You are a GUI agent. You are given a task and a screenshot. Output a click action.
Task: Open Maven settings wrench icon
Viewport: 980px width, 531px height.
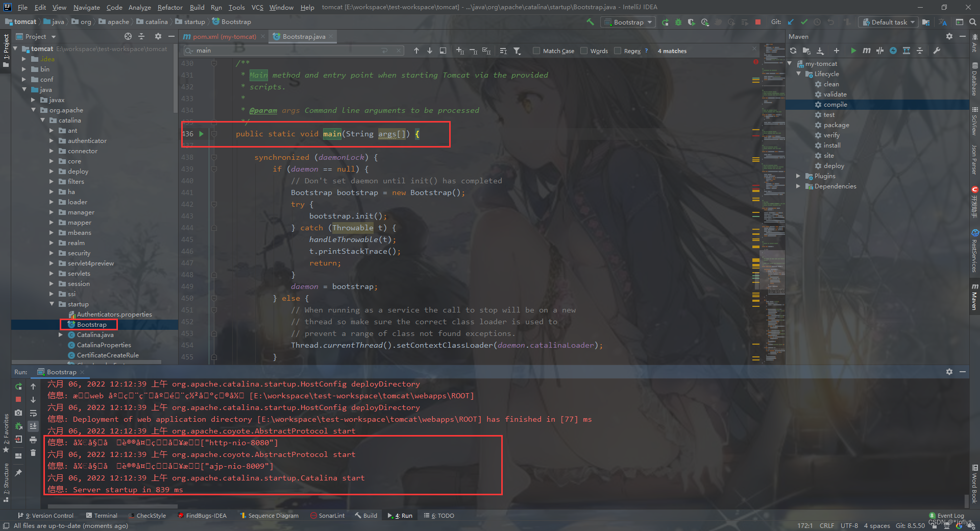pos(937,51)
